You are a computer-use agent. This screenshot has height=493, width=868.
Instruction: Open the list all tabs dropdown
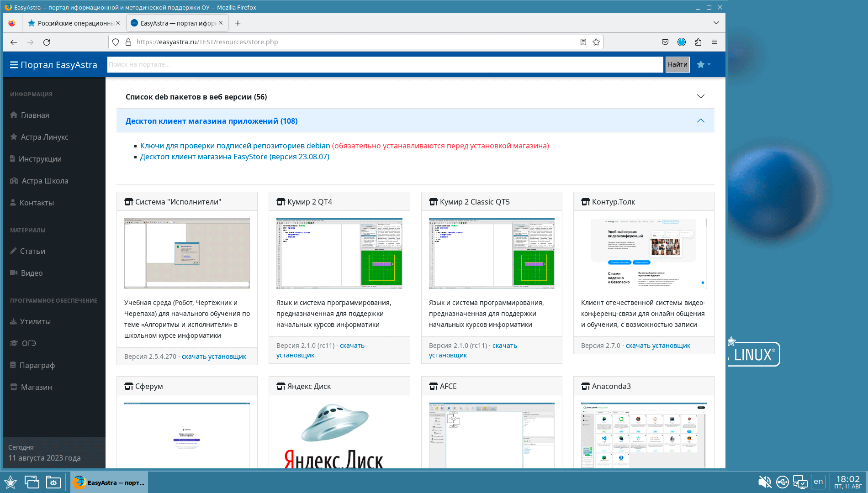[716, 23]
